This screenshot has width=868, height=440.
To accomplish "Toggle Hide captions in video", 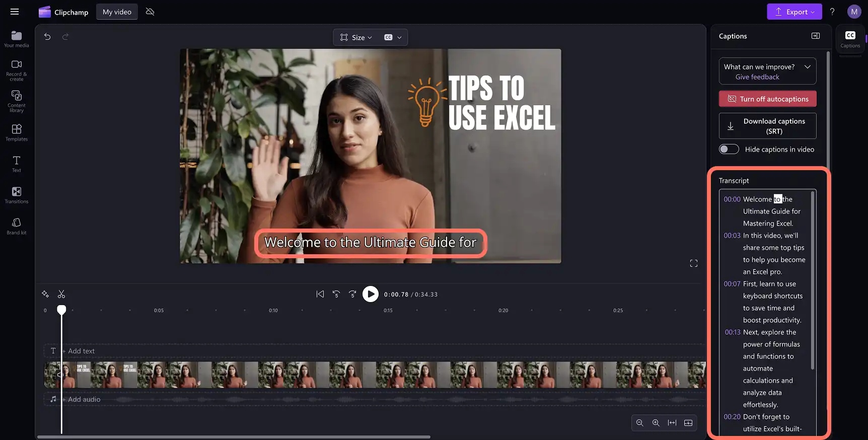I will tap(729, 149).
